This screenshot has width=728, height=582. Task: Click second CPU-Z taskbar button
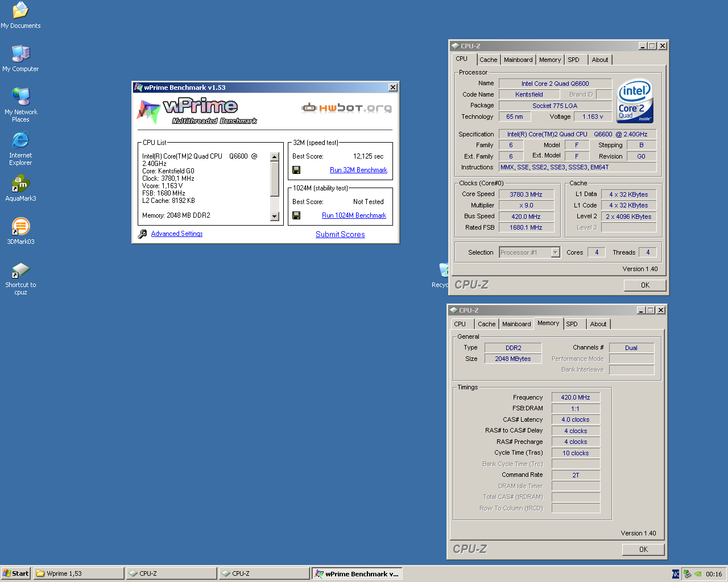point(264,573)
